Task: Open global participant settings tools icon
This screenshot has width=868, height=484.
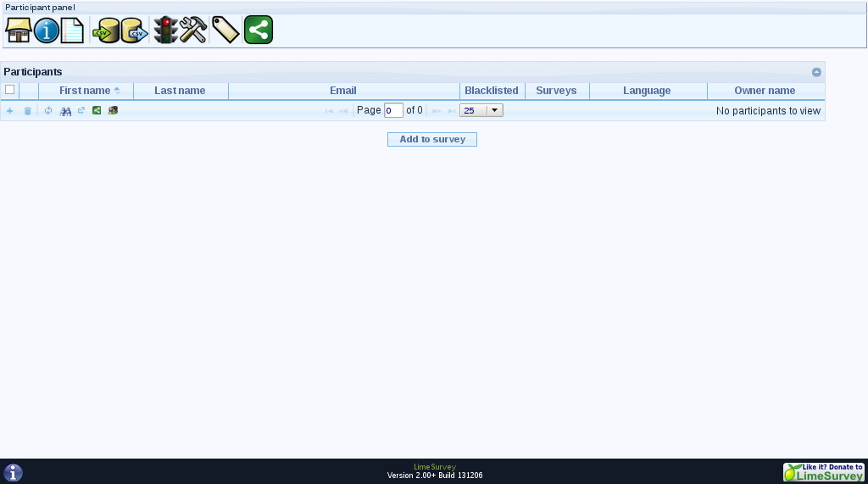Action: [x=193, y=30]
